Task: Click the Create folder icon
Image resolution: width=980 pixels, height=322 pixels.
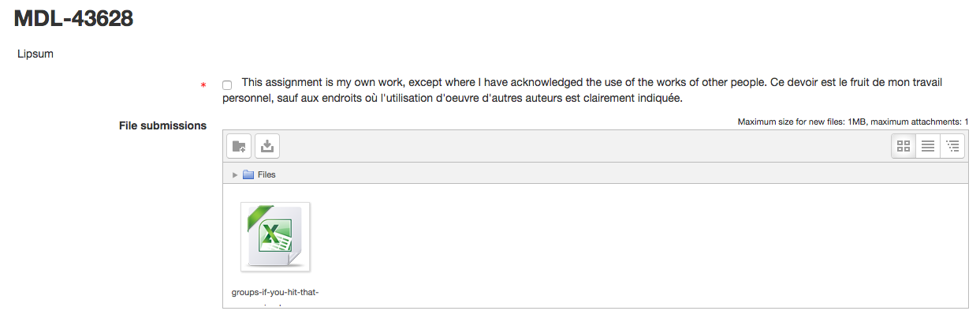Action: point(239,146)
